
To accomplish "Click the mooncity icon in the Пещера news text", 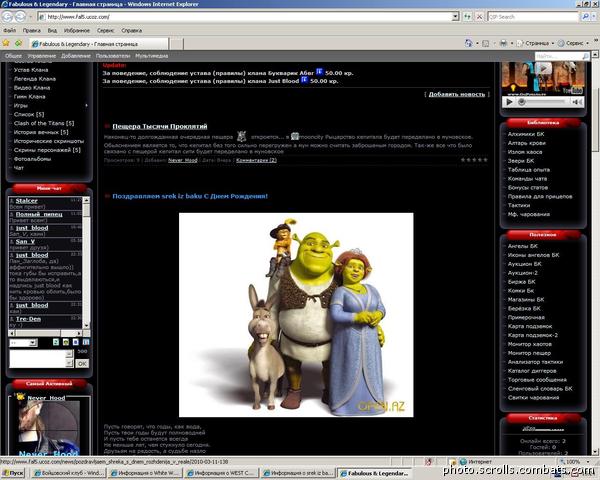I will pos(295,136).
